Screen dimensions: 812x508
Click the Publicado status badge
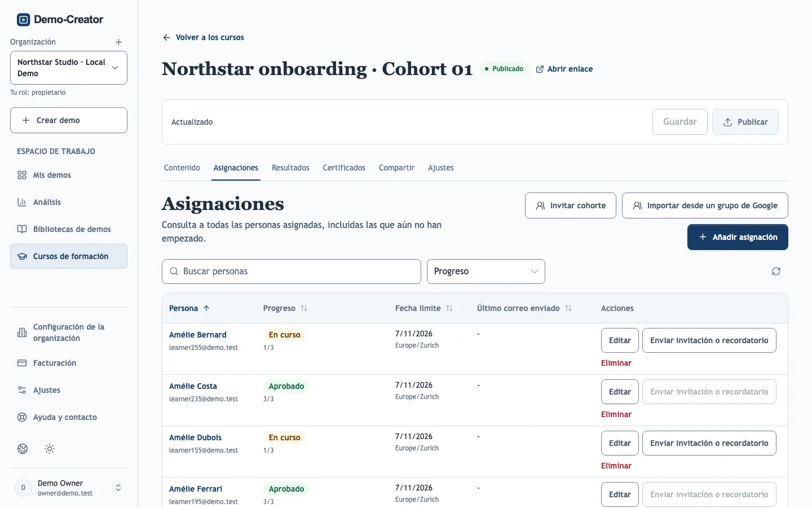click(504, 69)
